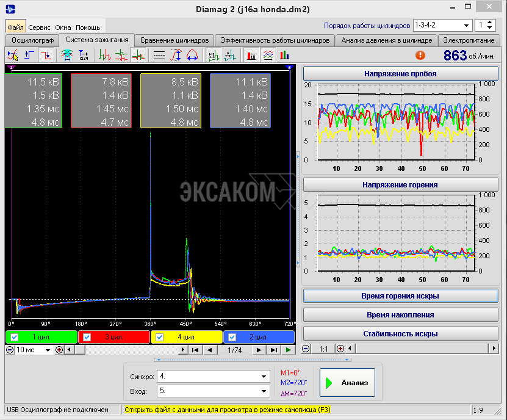Play the recording with the green arrow

tap(288, 350)
